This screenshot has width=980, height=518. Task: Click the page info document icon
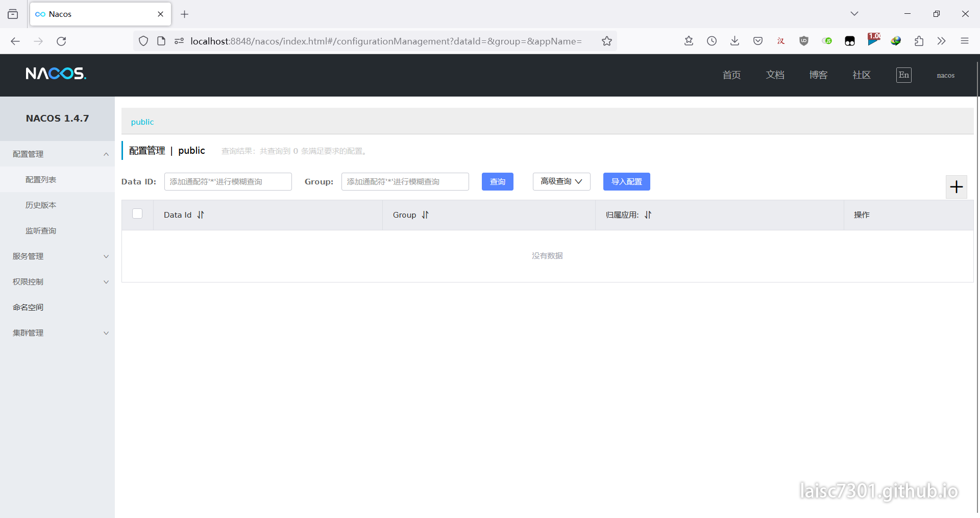(161, 41)
